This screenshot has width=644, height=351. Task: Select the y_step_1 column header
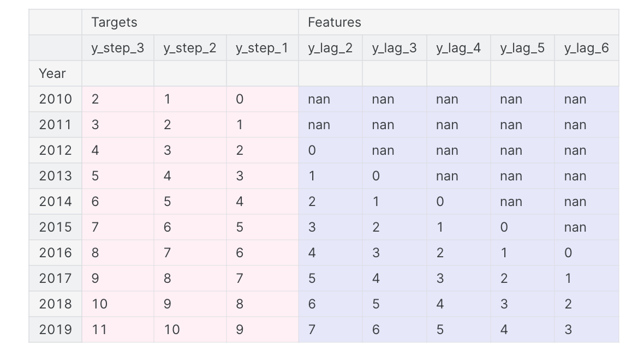coord(262,48)
